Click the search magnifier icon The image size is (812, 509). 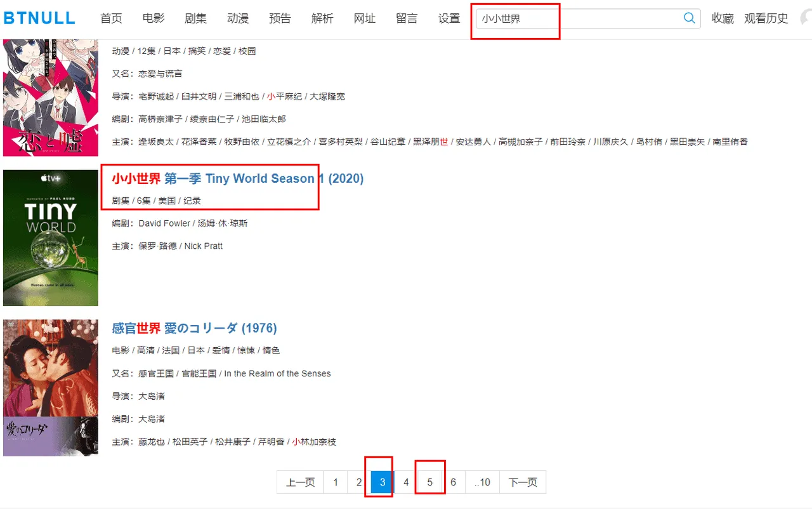(x=690, y=18)
